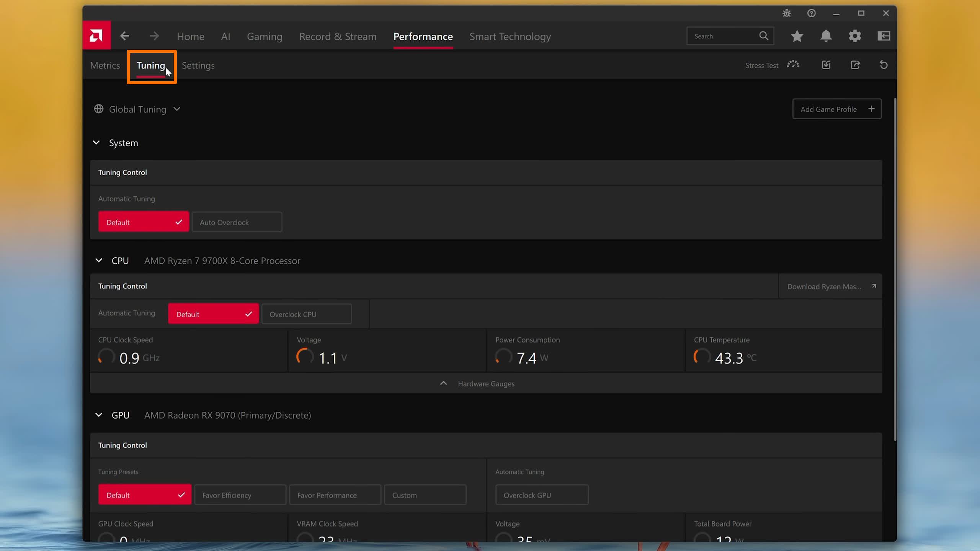Click the CPU Temperature gauge icon

[x=702, y=357]
